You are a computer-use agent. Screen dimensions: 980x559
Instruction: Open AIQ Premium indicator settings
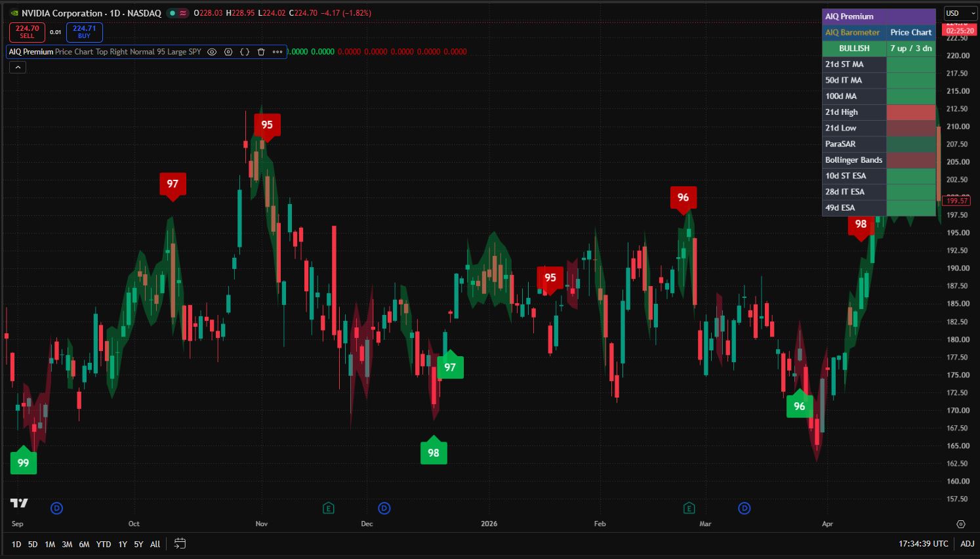pos(228,52)
